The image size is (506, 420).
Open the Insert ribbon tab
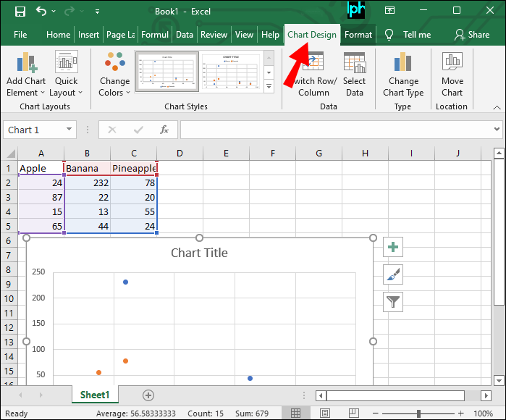coord(88,35)
